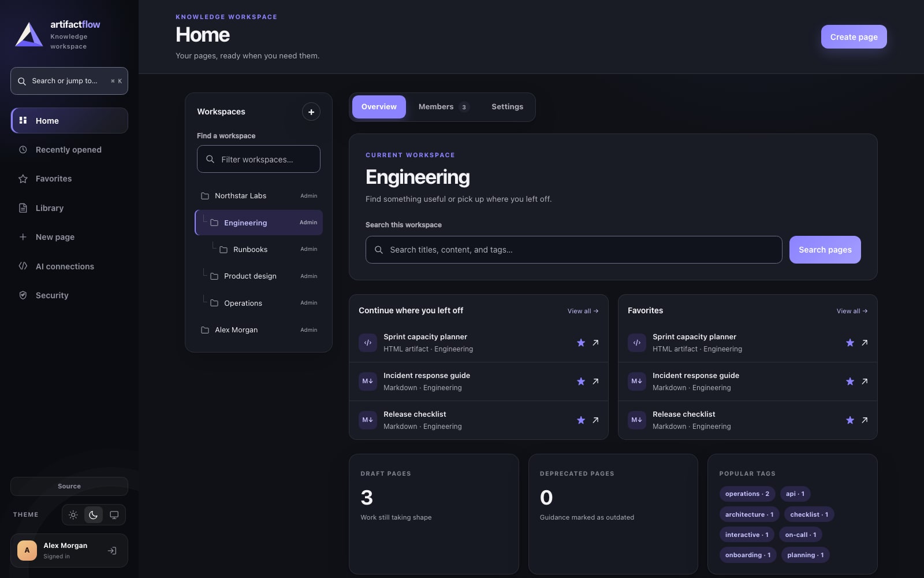Viewport: 924px width, 578px height.
Task: Open Release checklist arrow in Continue list
Action: (595, 420)
